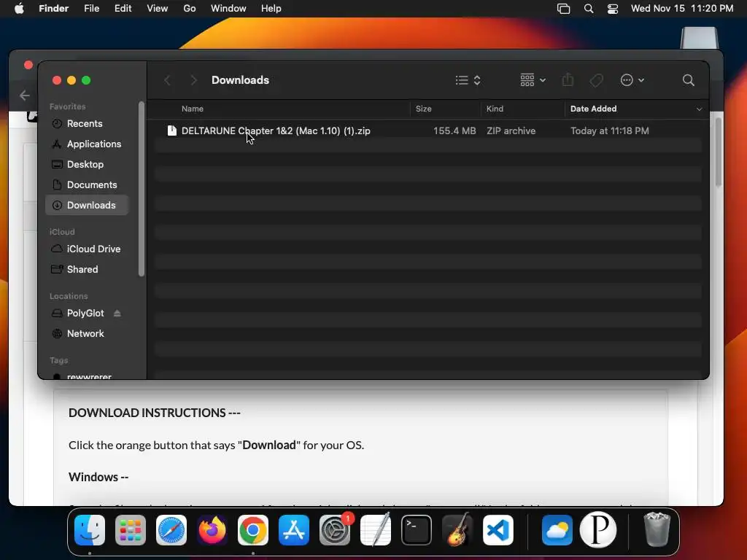Click the Share toolbar icon
Viewport: 747px width, 560px height.
click(x=568, y=80)
